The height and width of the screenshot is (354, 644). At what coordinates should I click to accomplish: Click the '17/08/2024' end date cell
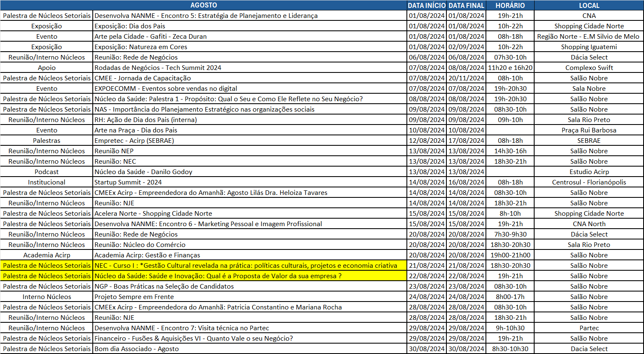466,140
